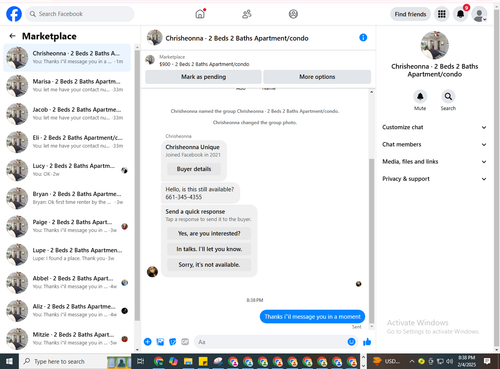Click the conversation list scrollbar
Viewport: 500px width, 369px height.
(137, 185)
